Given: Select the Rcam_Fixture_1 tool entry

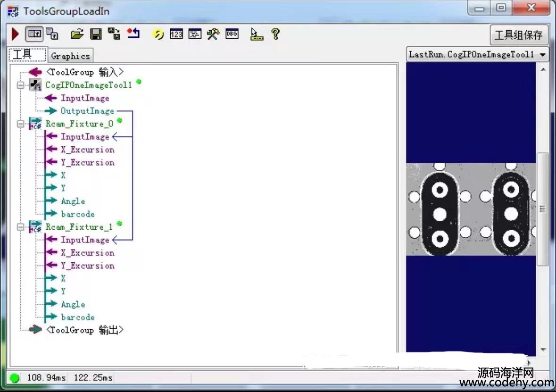Looking at the screenshot, I should coord(79,227).
